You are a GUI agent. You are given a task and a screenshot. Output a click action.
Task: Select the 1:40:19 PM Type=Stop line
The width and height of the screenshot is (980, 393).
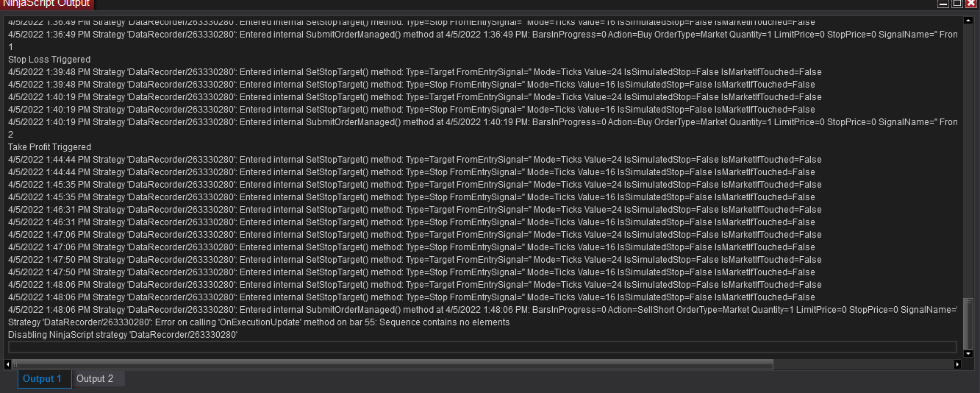(412, 110)
